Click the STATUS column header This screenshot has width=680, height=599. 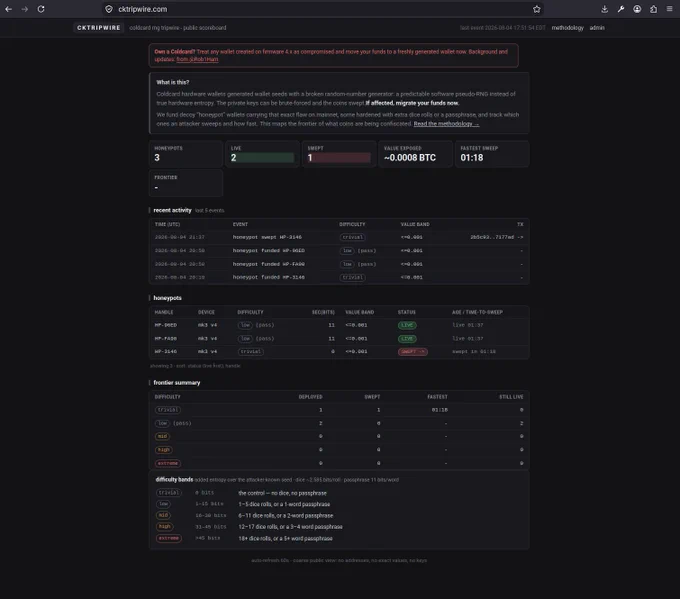click(x=407, y=312)
